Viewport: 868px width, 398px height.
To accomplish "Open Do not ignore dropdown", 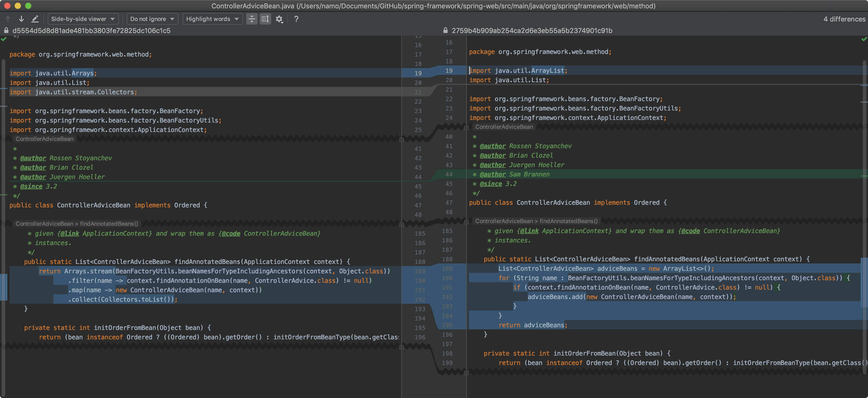I will [152, 19].
